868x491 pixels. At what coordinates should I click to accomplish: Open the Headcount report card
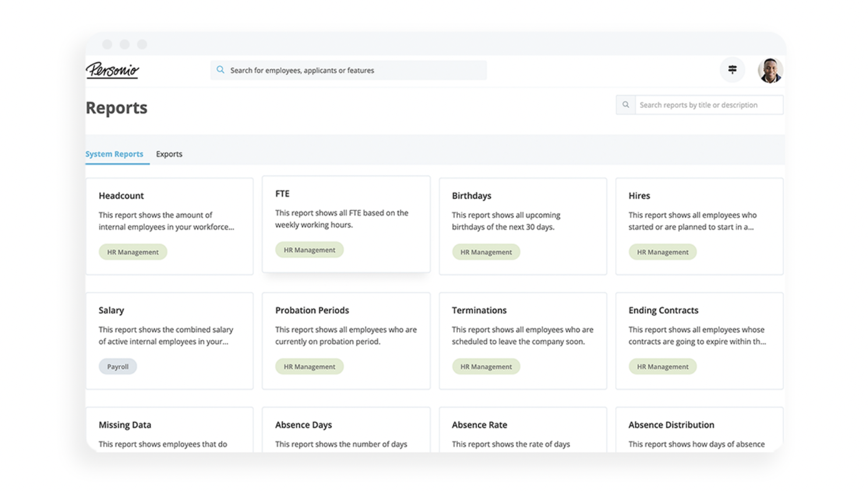click(169, 225)
